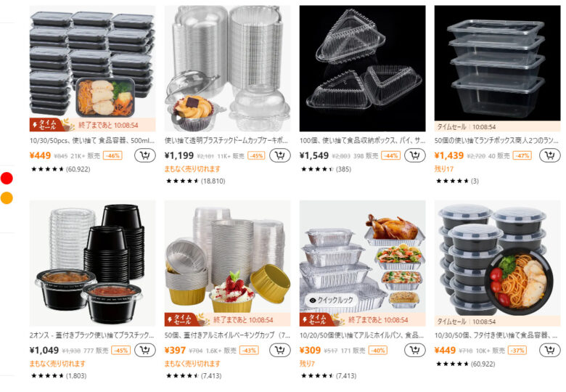Open the gold aluminum baking cups image

click(x=227, y=264)
